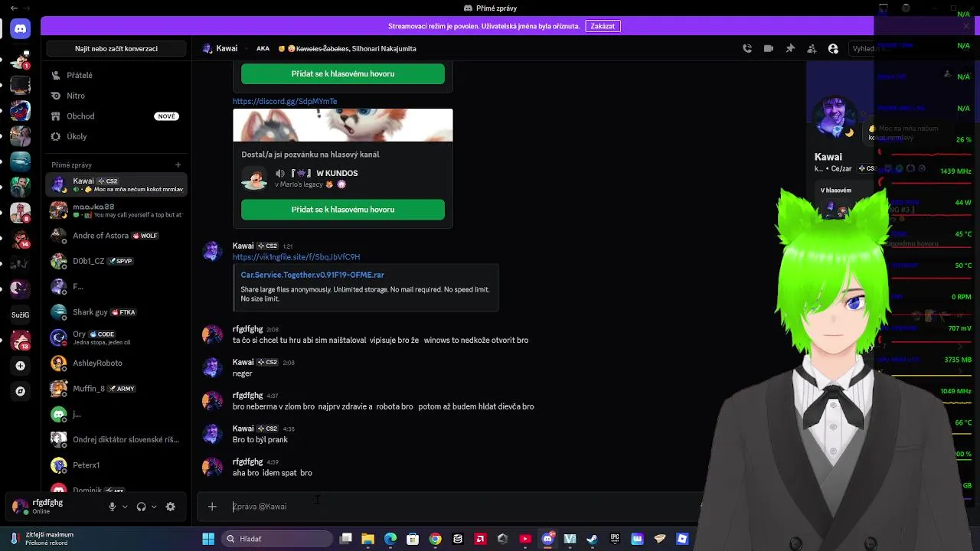980x551 pixels.
Task: Select the Kawai direct message
Action: coord(116,184)
